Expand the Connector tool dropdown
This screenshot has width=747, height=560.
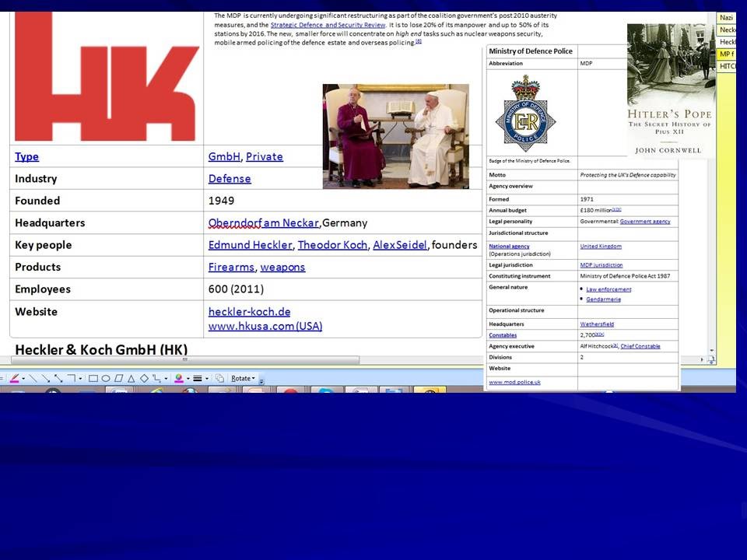pyautogui.click(x=80, y=379)
